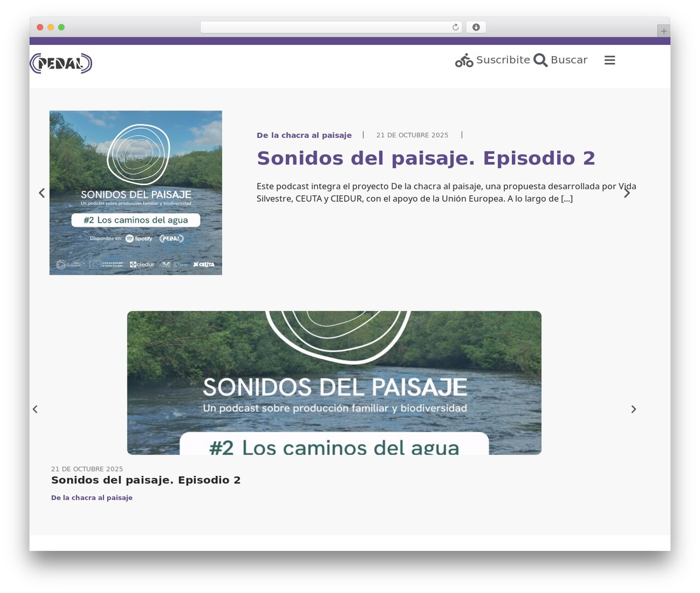Screen dimensions: 700x593
Task: Click the PEDAL logo
Action: point(61,63)
